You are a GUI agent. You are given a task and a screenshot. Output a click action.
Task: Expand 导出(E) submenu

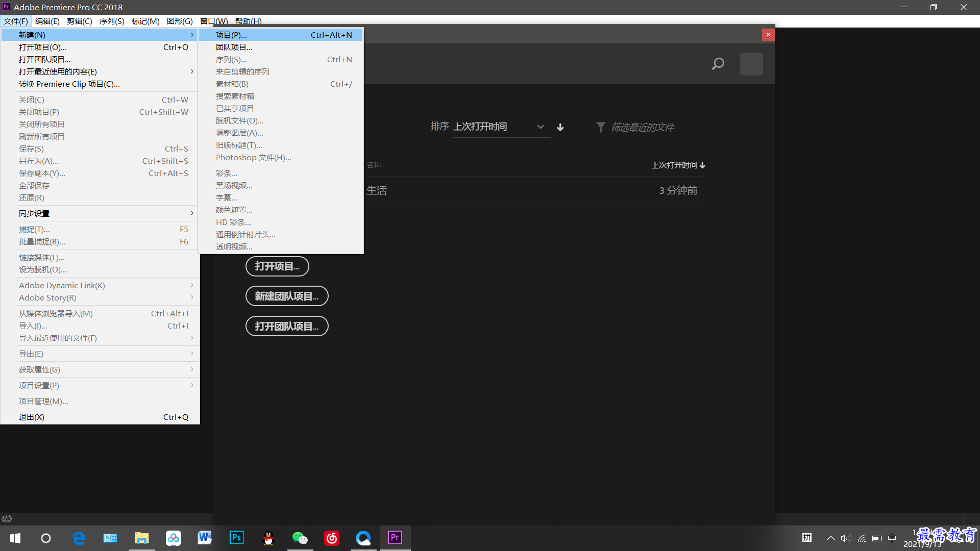click(x=100, y=354)
